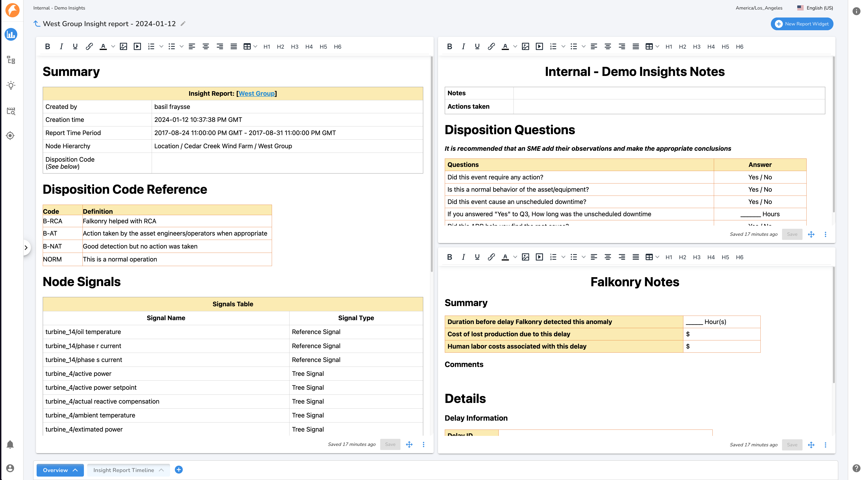Click the info icon at top right

(x=856, y=11)
